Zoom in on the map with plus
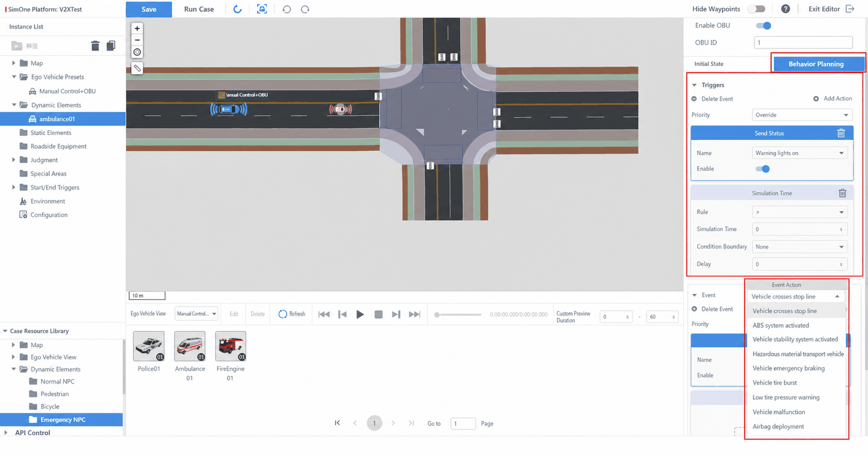Image resolution: width=868 pixels, height=456 pixels. [x=137, y=28]
